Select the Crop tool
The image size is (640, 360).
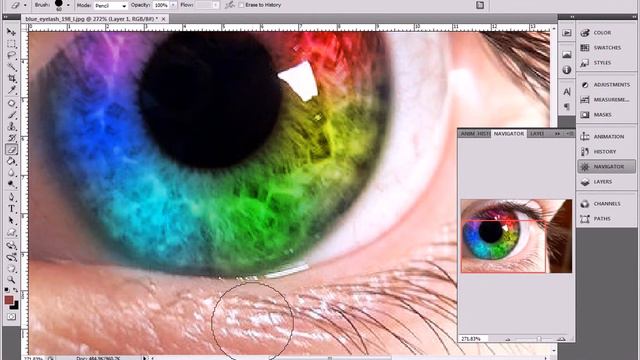click(11, 78)
